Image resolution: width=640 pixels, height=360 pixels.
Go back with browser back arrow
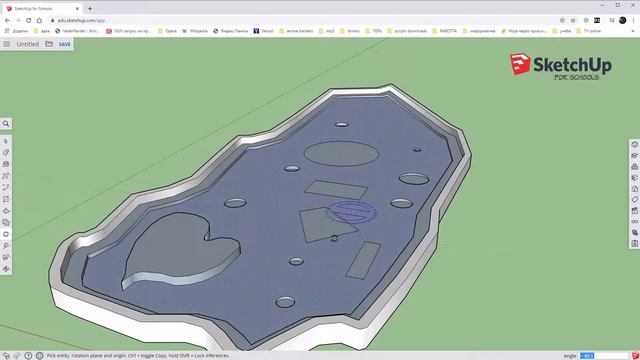(x=7, y=20)
